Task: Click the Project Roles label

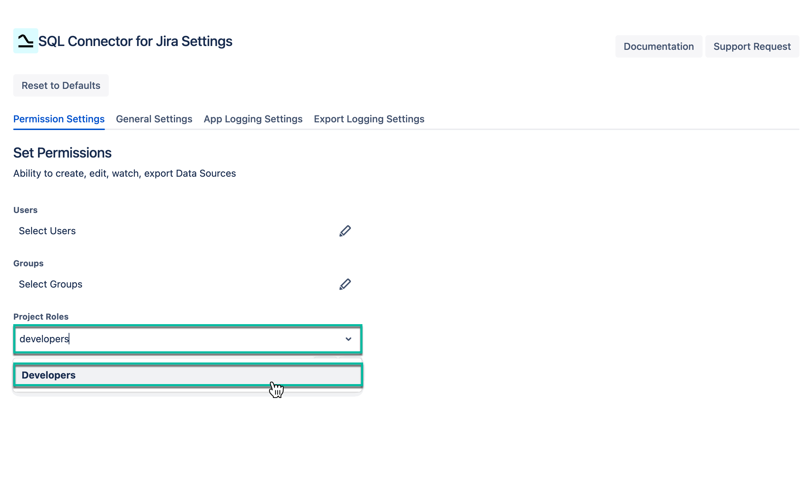Action: [41, 316]
